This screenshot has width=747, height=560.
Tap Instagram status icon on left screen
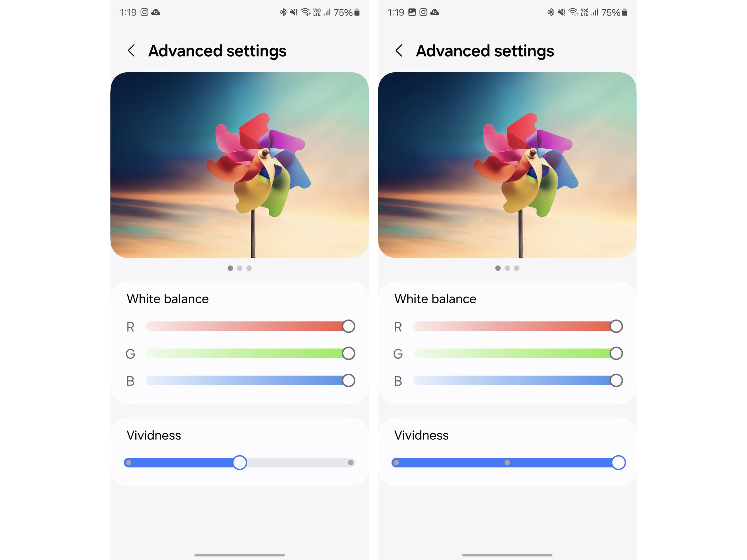pos(144,13)
